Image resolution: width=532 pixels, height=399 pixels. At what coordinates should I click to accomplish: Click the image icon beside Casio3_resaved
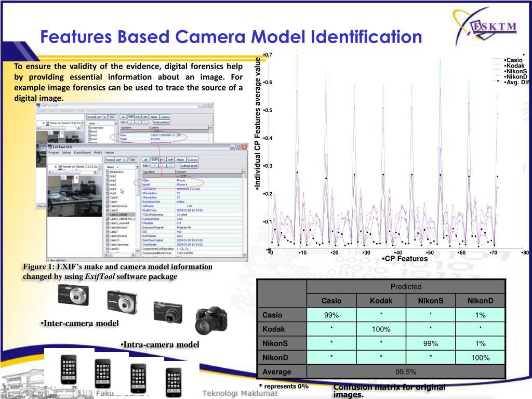[x=107, y=223]
